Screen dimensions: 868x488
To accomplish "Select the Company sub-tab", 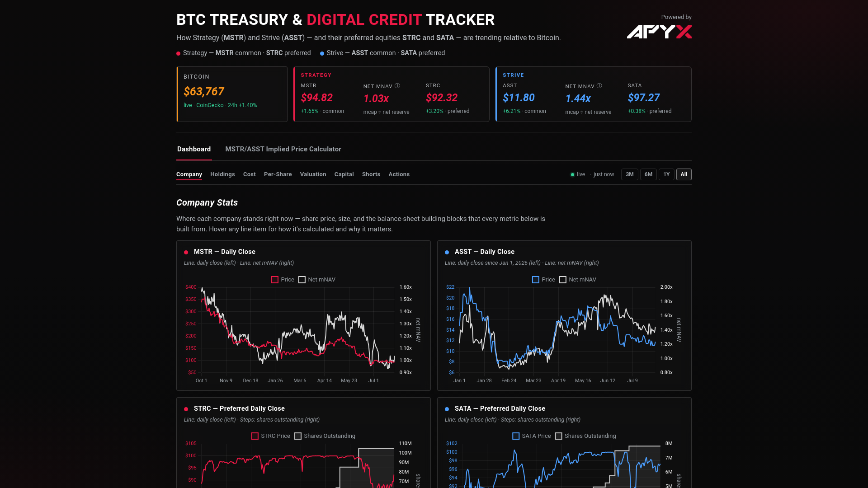I will 189,174.
